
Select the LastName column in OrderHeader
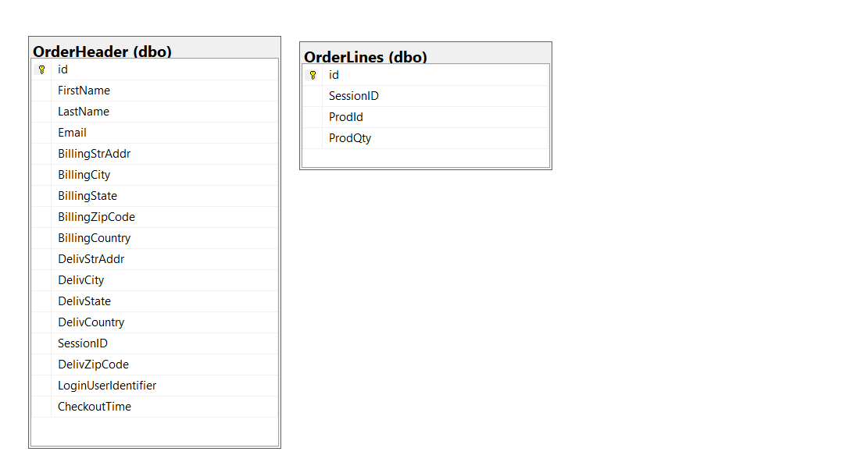[x=155, y=112]
